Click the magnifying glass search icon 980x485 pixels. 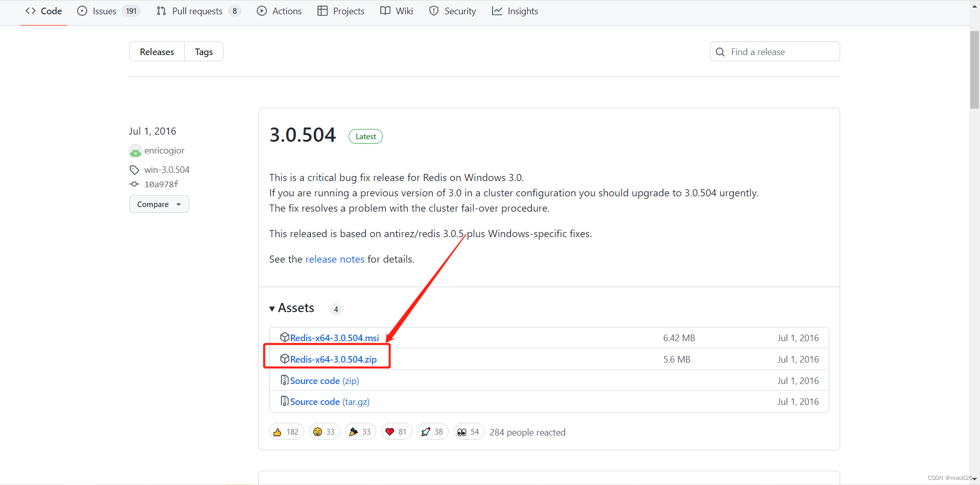click(720, 52)
